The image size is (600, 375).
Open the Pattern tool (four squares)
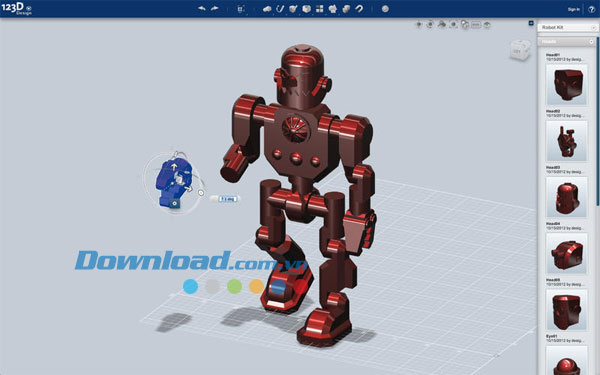(x=320, y=9)
